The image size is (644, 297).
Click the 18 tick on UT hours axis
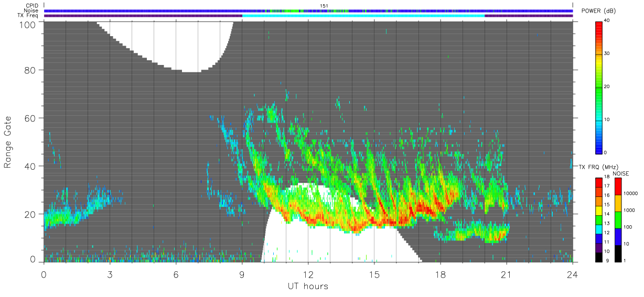click(x=441, y=274)
